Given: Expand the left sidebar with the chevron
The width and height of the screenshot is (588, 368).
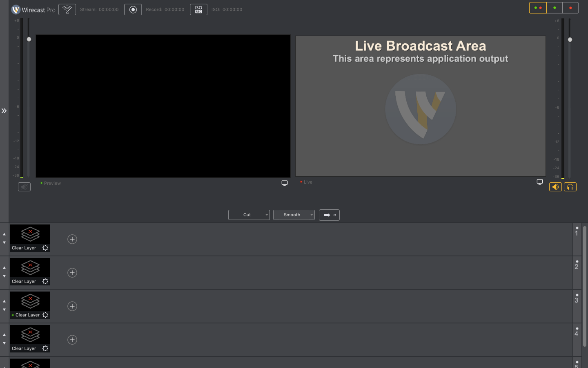Looking at the screenshot, I should point(4,110).
